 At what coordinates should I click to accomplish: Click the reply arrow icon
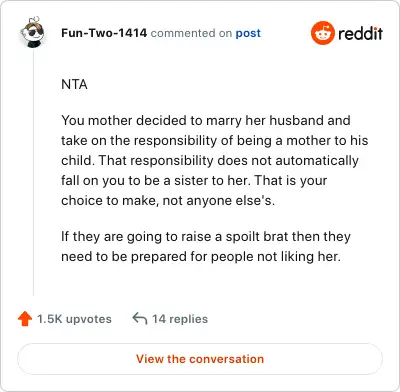click(x=140, y=318)
